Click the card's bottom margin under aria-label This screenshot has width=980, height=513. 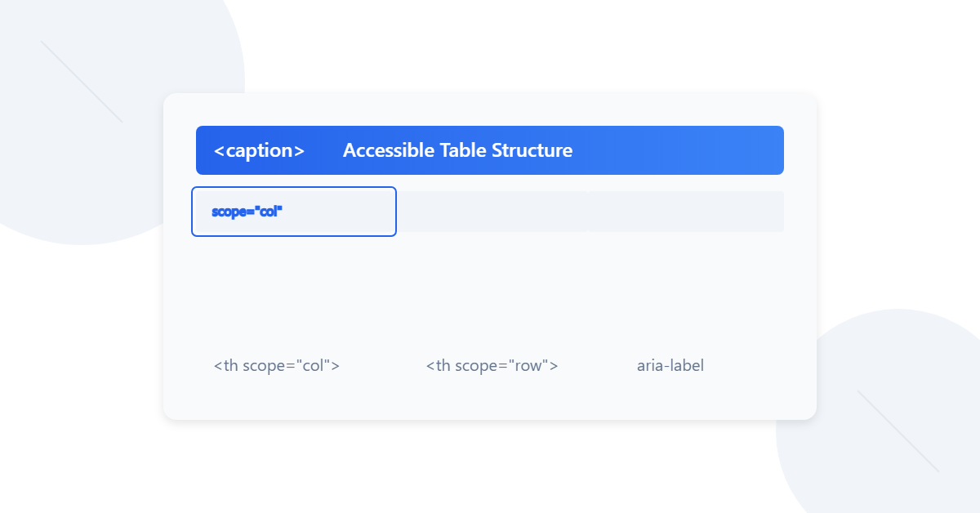[670, 399]
